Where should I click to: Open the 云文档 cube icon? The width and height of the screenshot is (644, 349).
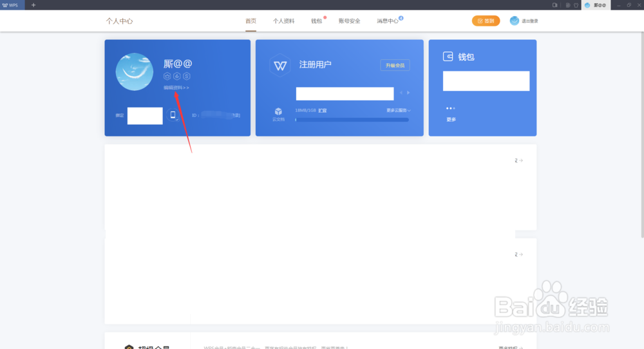click(x=278, y=111)
